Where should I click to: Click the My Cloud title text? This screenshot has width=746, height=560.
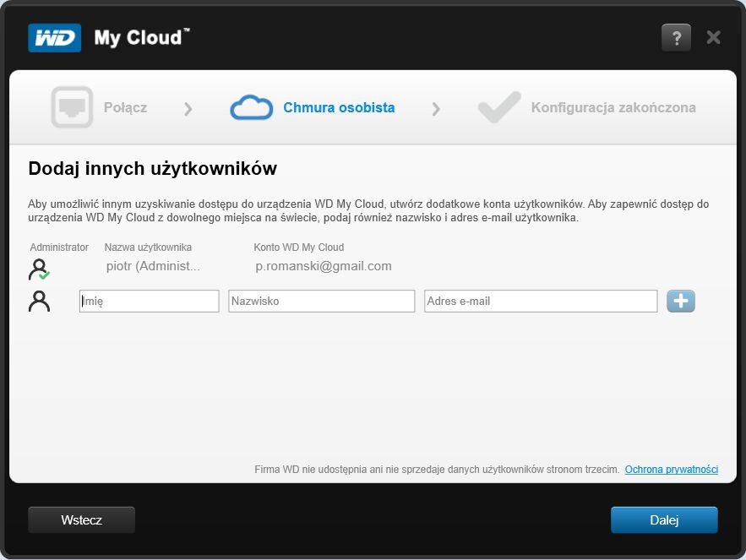[142, 38]
